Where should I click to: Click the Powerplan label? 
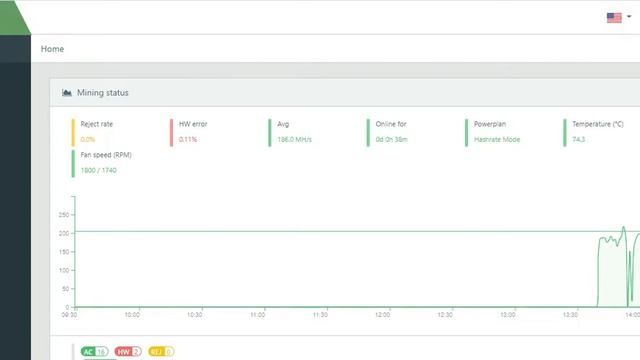tap(490, 124)
